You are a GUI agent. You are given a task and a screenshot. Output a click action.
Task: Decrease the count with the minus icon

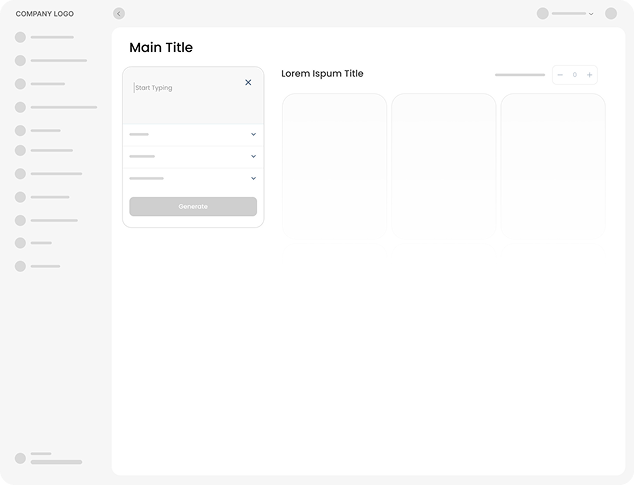tap(560, 75)
